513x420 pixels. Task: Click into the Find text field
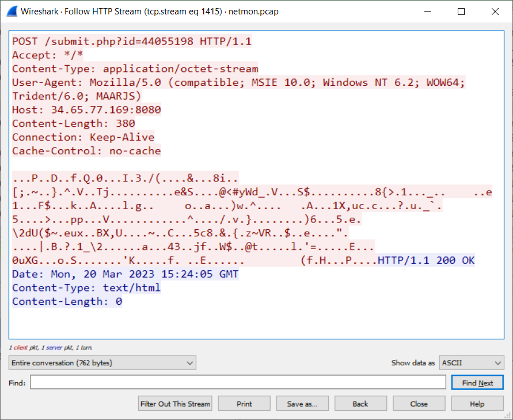point(238,383)
